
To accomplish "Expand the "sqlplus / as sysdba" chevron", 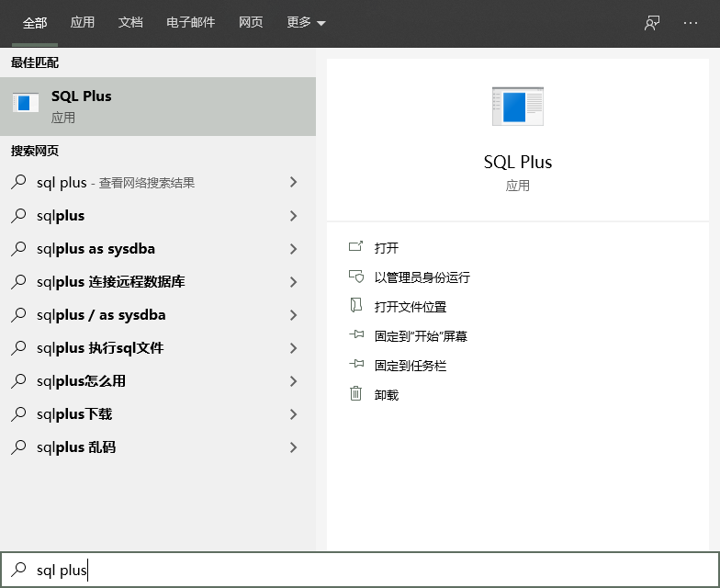I will coord(294,314).
